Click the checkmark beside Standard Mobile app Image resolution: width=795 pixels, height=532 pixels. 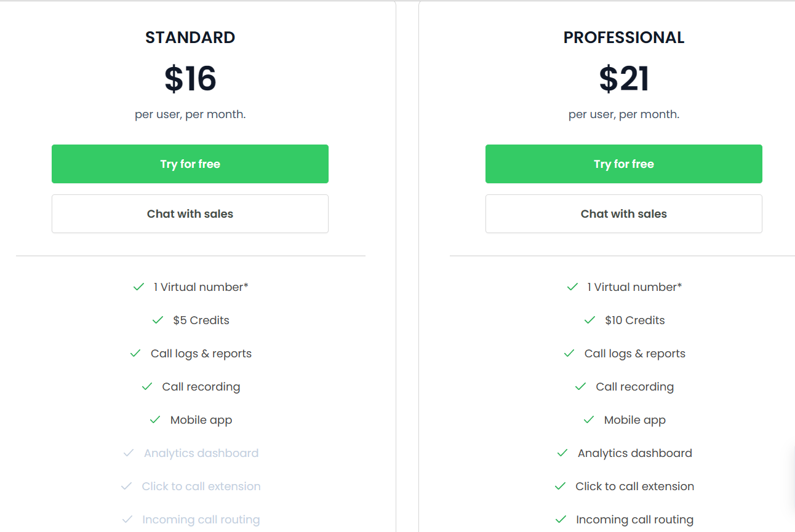[x=154, y=419]
